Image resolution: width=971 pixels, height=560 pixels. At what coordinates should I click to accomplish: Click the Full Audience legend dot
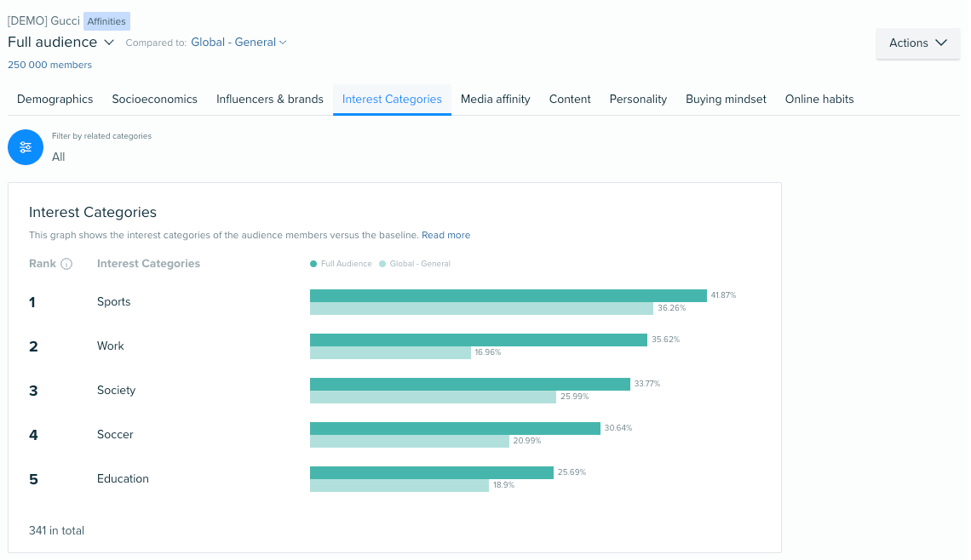pos(313,263)
